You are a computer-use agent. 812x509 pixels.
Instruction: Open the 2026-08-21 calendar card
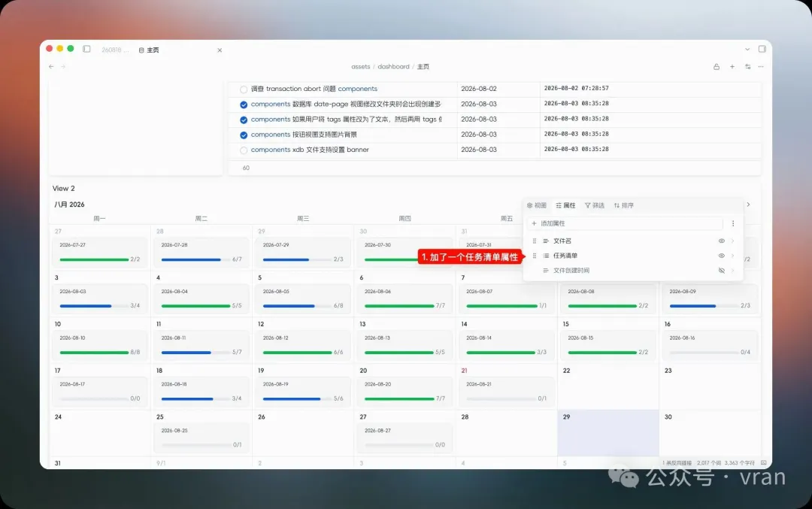506,391
